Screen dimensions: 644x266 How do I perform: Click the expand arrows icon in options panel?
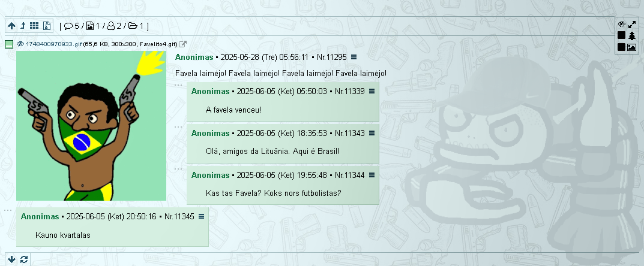point(631,25)
